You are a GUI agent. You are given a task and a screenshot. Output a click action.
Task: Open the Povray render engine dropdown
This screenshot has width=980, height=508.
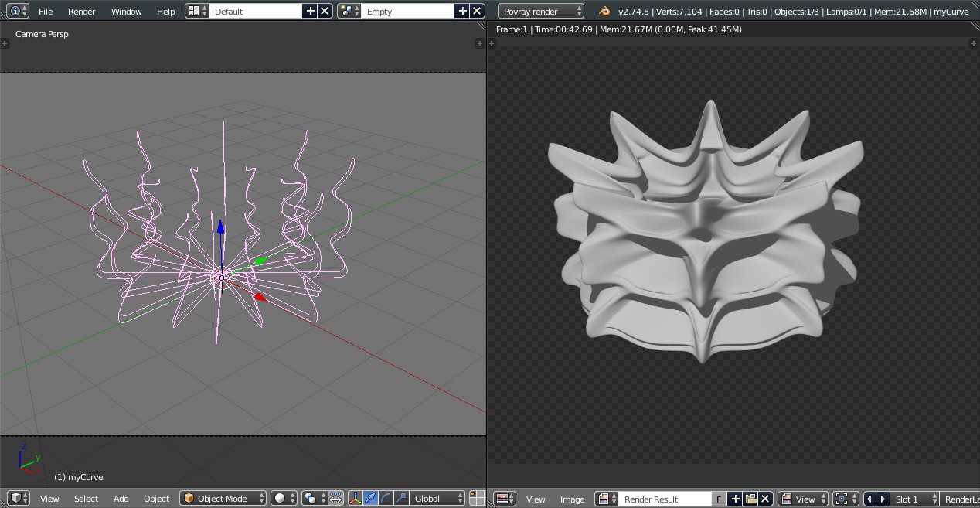point(541,12)
